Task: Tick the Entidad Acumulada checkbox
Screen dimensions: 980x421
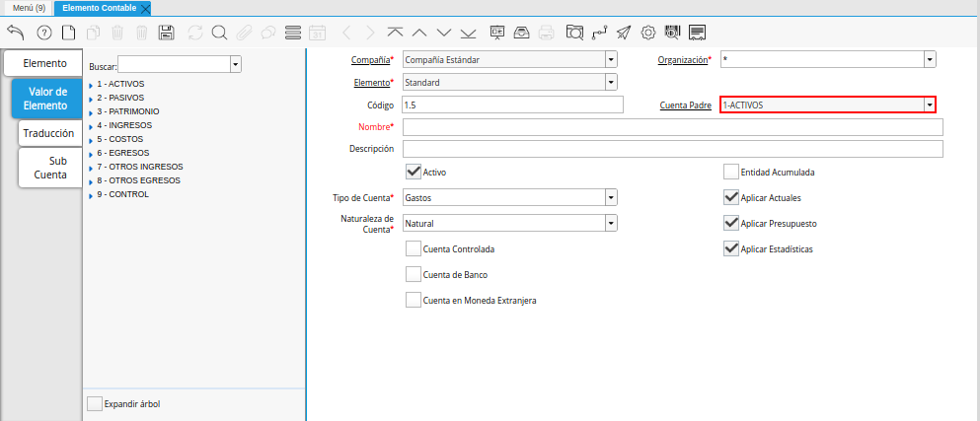Action: (x=731, y=172)
